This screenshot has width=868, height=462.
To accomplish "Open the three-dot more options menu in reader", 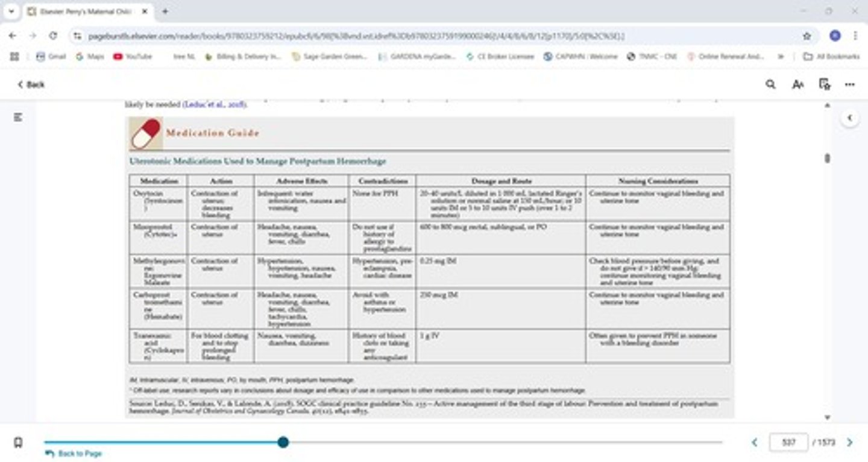I will (x=850, y=84).
